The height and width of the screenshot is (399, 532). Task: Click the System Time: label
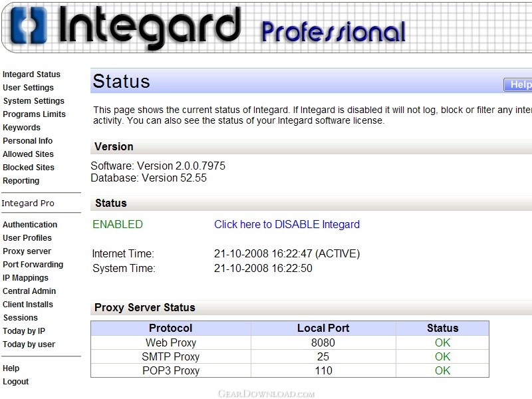pos(124,269)
